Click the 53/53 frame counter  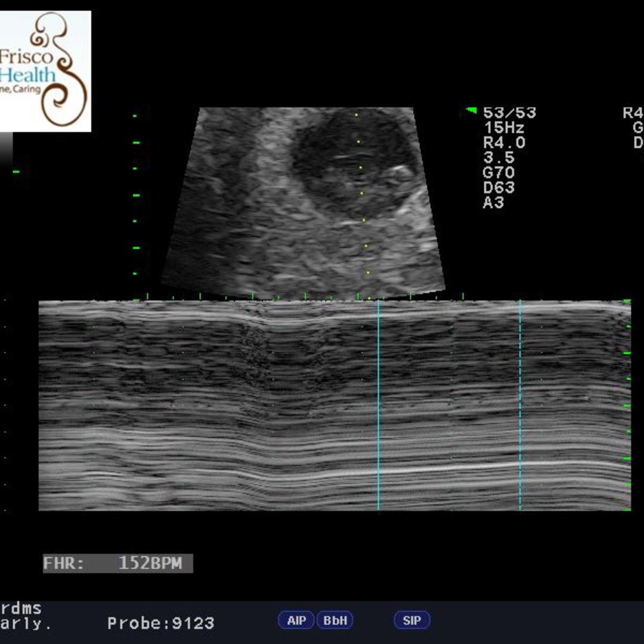pos(509,113)
